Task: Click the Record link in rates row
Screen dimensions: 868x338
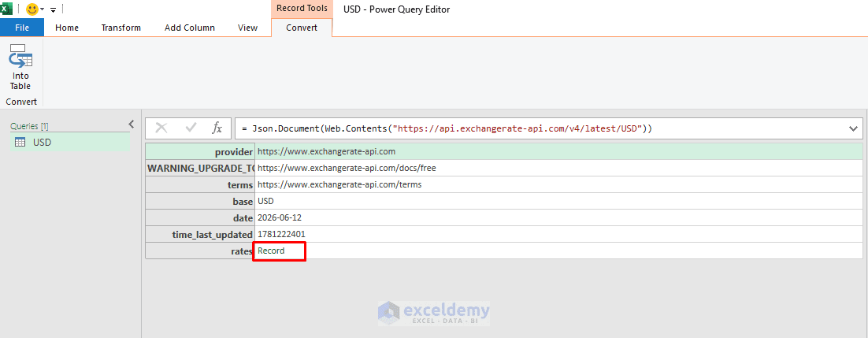Action: [x=271, y=251]
